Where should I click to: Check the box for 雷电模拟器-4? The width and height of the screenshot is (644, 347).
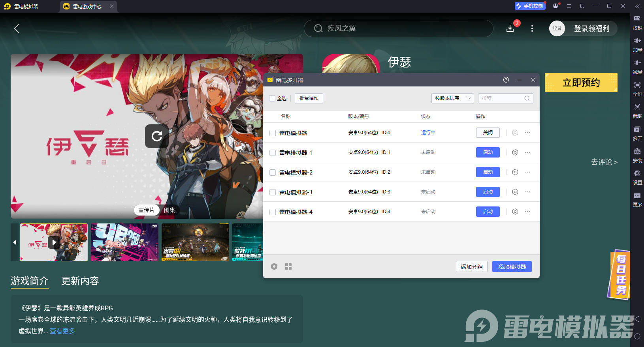point(273,212)
